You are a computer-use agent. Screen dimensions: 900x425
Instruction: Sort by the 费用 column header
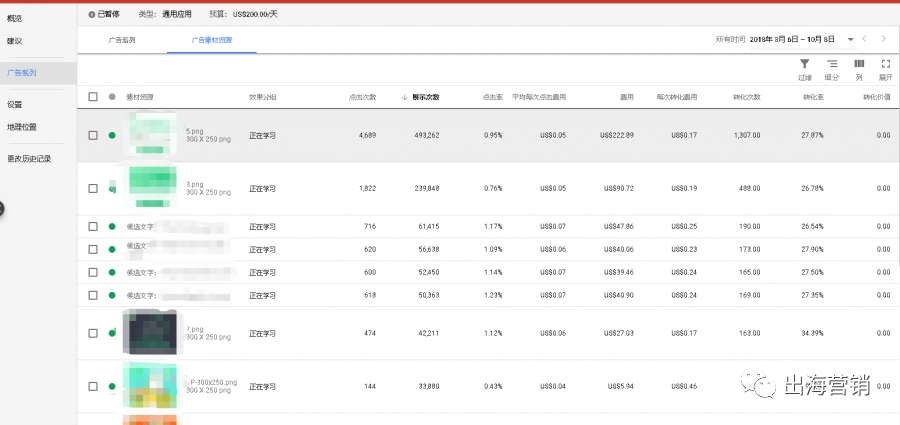[x=627, y=97]
